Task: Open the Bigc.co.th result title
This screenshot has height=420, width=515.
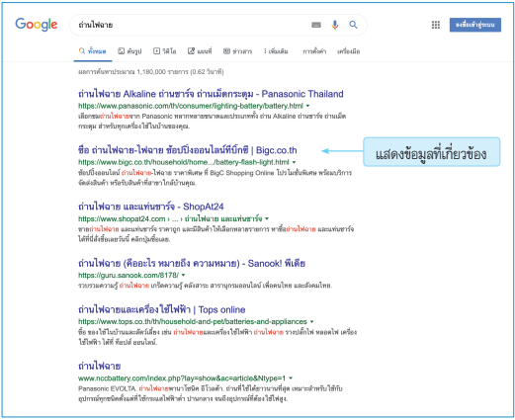Action: 187,150
